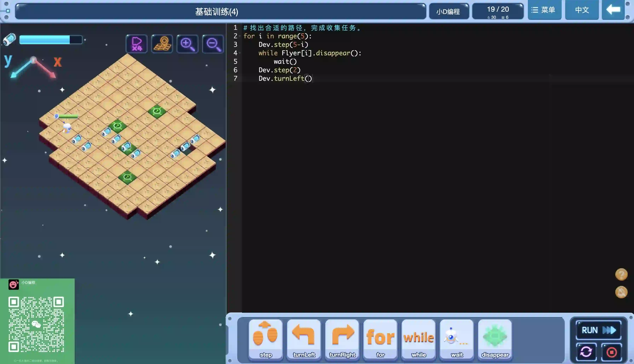Screen dimensions: 634x364
Task: Switch language via 中文 button
Action: 582,10
